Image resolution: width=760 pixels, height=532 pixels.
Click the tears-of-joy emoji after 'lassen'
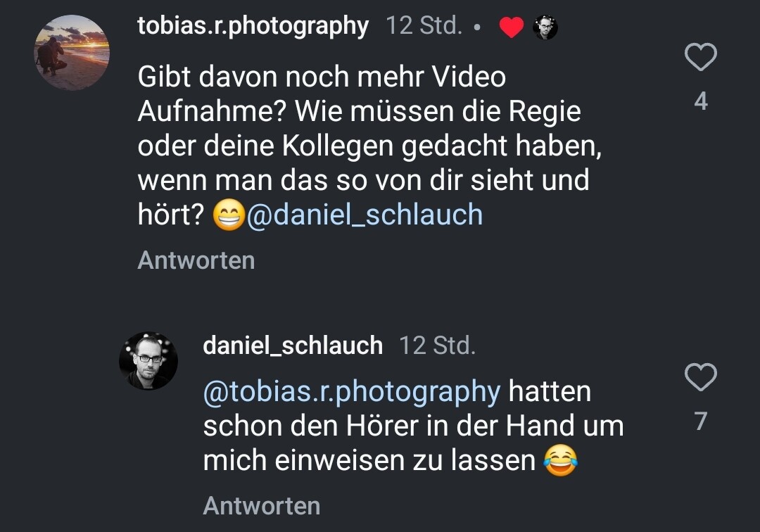[x=561, y=461]
